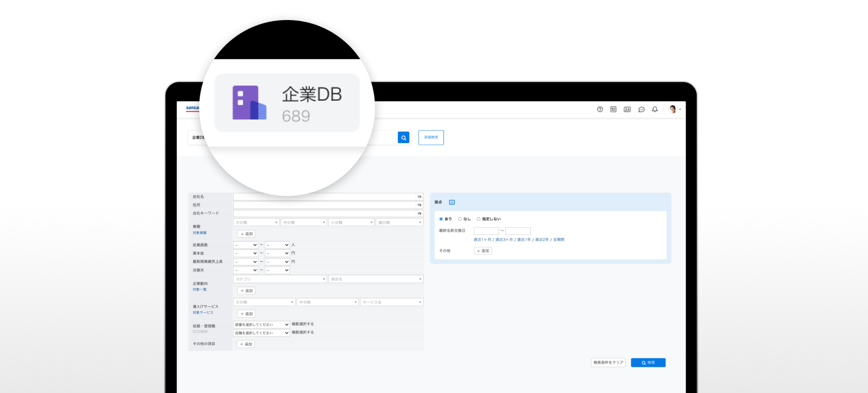This screenshot has height=393, width=868.
Task: Click the 直近1年 link
Action: (524, 239)
